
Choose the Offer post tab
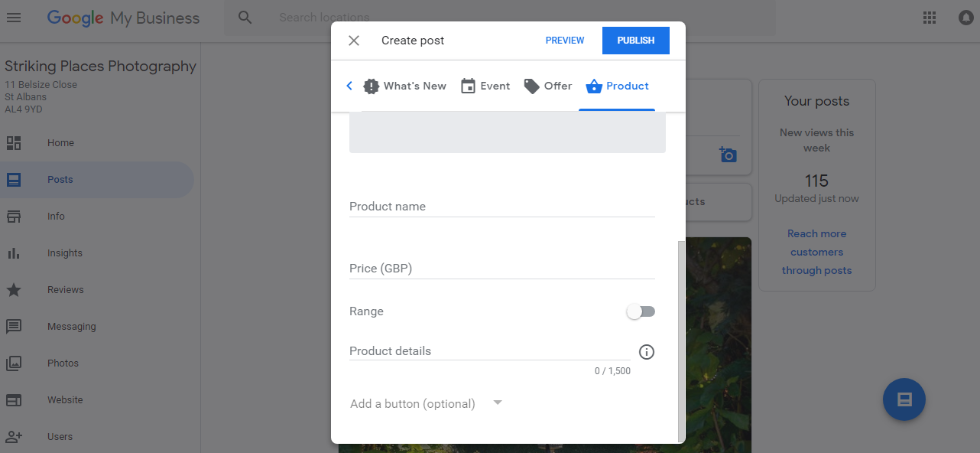(548, 86)
